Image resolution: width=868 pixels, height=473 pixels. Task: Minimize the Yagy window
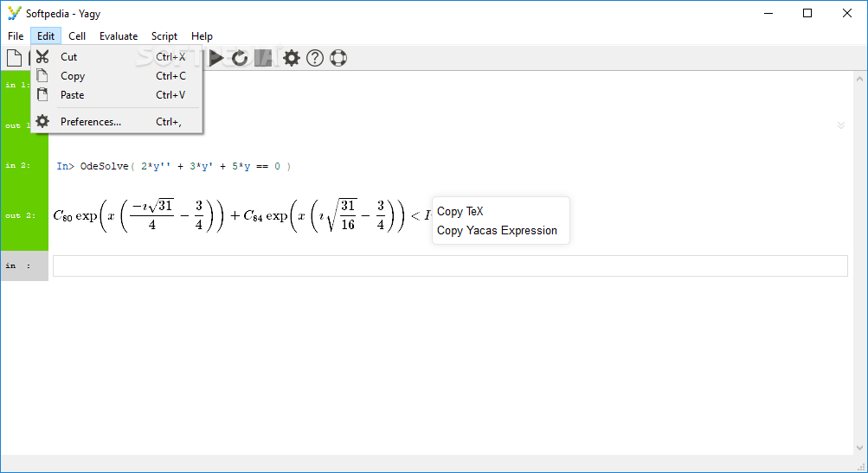[x=768, y=13]
